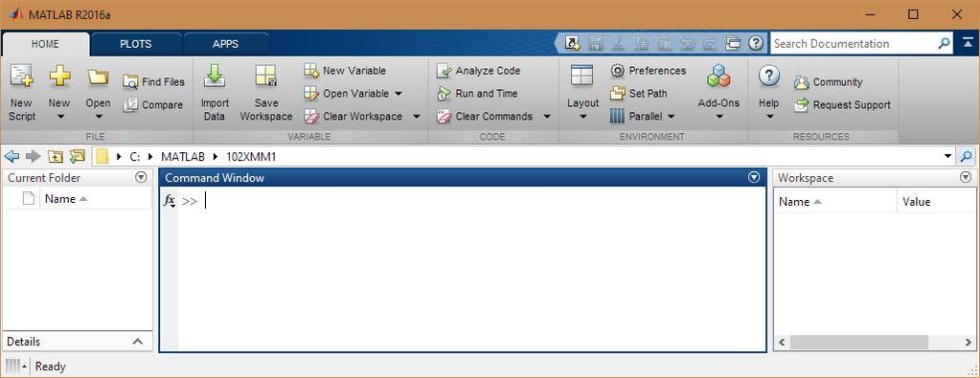Expand the Open dropdown arrow
Image resolution: width=980 pixels, height=378 pixels.
[x=98, y=116]
